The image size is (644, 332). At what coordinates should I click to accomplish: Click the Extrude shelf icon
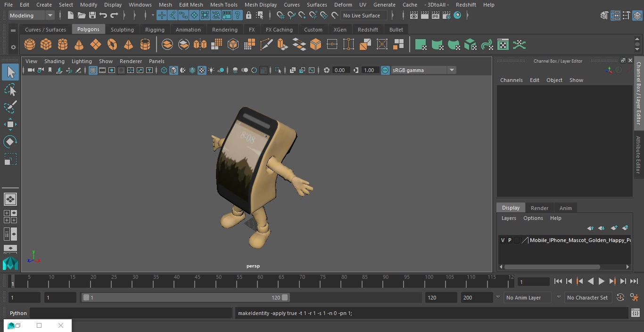(282, 45)
